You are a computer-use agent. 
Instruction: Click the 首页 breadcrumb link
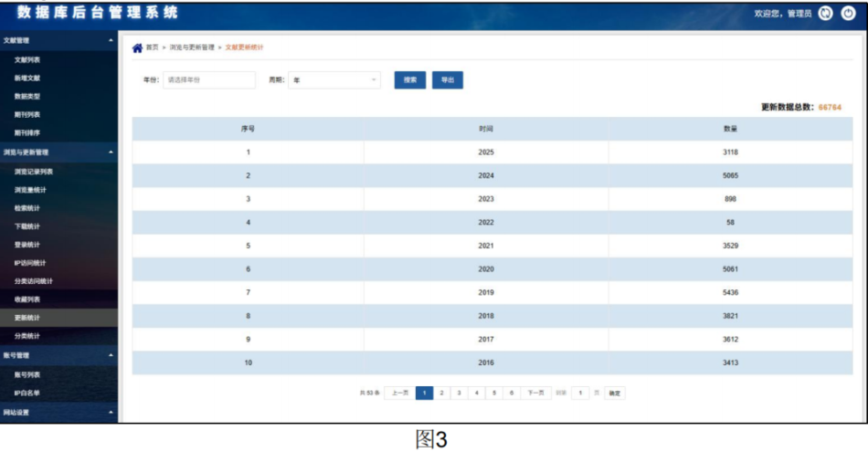coord(153,47)
